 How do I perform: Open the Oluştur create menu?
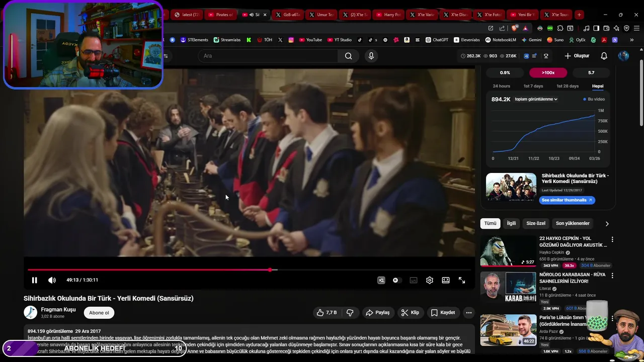[x=577, y=56]
